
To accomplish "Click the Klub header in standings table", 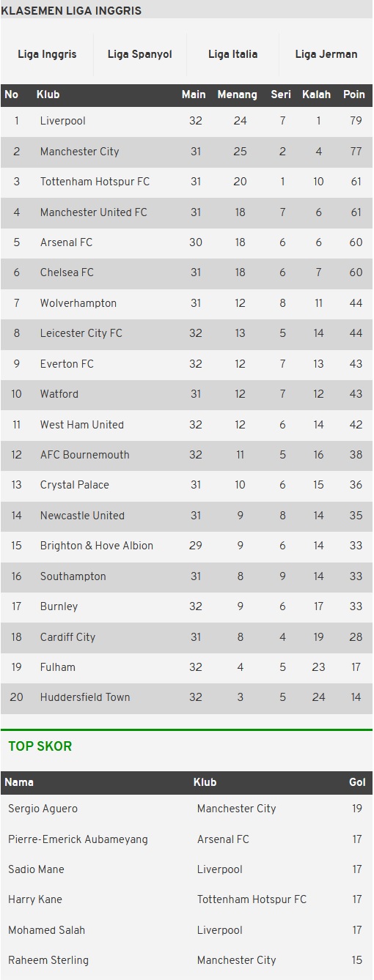I will pos(48,94).
